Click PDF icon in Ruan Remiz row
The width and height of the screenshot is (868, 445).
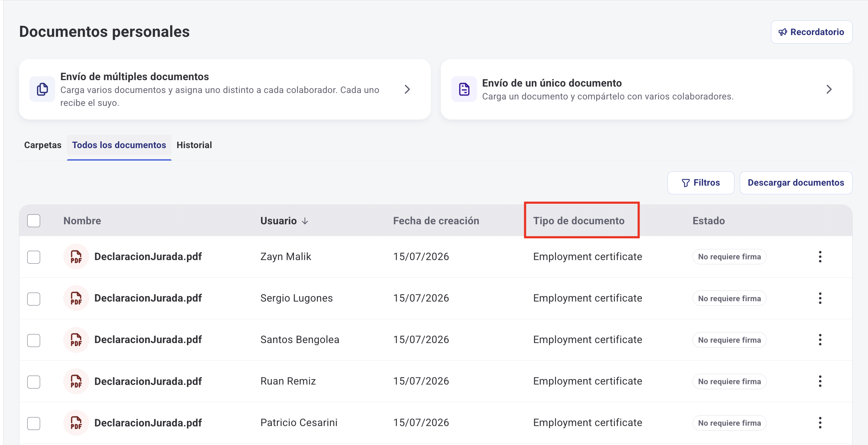click(76, 381)
